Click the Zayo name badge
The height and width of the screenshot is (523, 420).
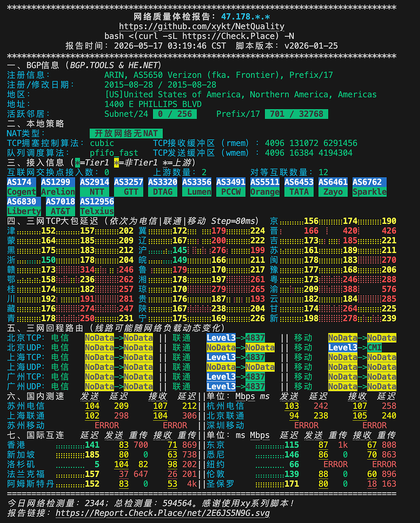(x=333, y=192)
